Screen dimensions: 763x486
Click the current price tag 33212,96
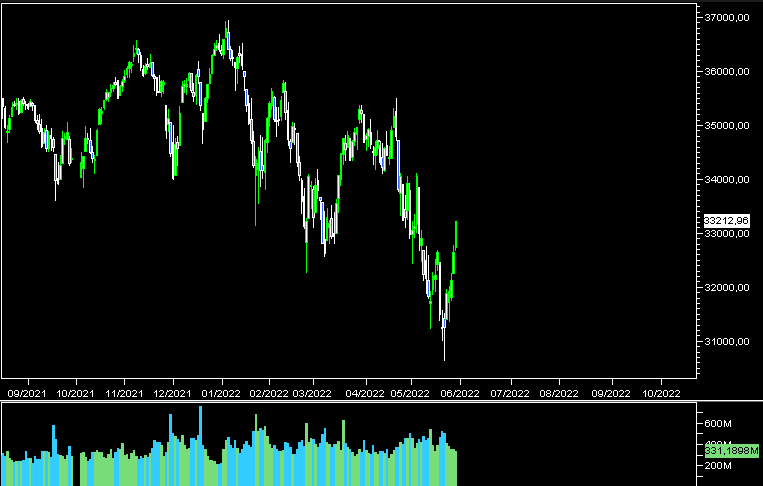click(x=727, y=221)
